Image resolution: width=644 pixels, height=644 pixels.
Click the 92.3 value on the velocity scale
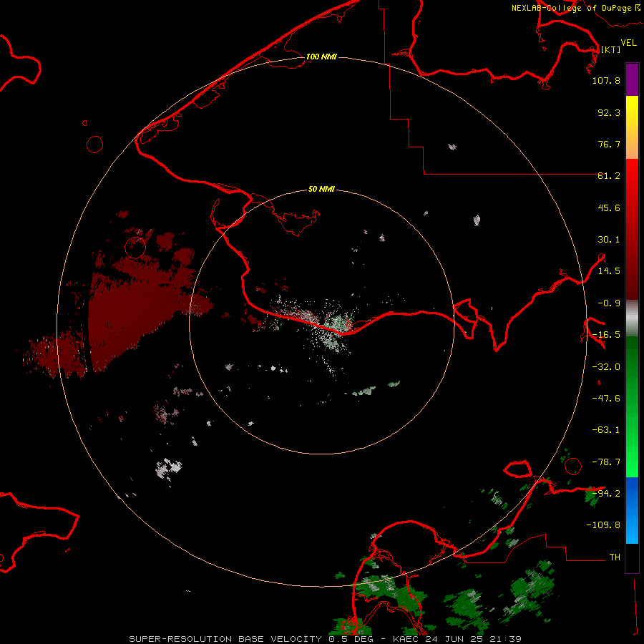[609, 112]
